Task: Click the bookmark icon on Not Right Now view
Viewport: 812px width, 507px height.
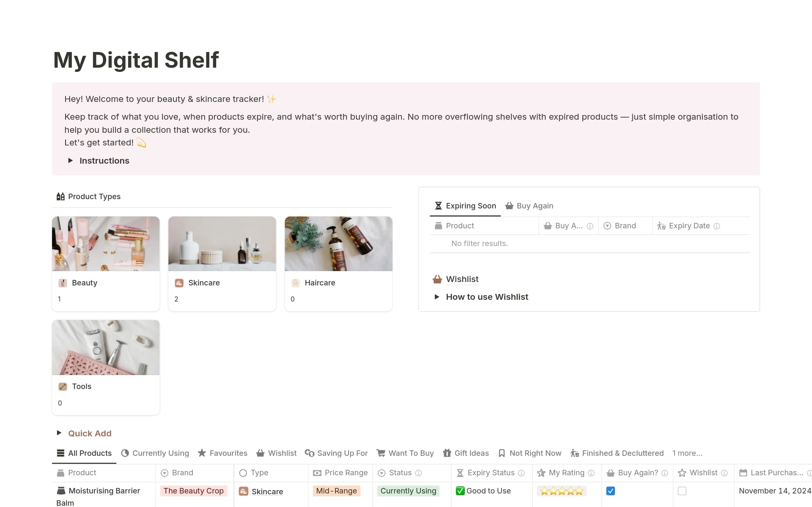Action: pos(501,453)
